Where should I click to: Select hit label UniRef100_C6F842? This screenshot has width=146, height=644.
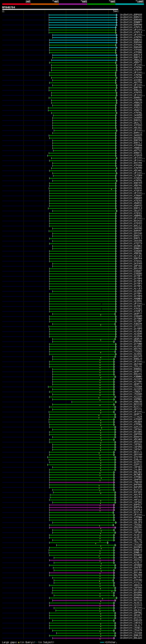pyautogui.click(x=131, y=502)
